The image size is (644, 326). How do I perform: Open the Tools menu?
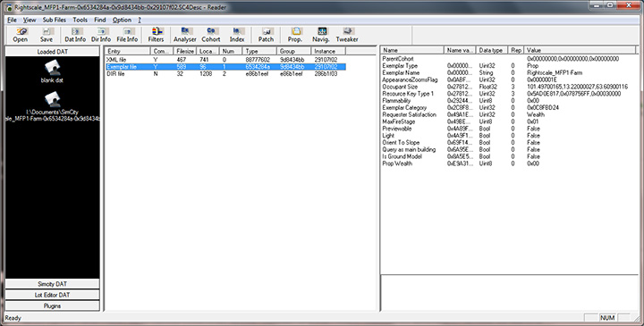pos(80,20)
